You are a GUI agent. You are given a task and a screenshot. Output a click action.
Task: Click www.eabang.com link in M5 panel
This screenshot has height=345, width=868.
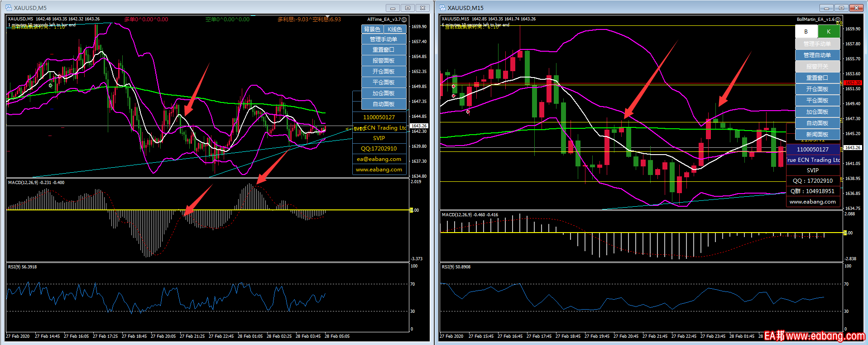379,170
